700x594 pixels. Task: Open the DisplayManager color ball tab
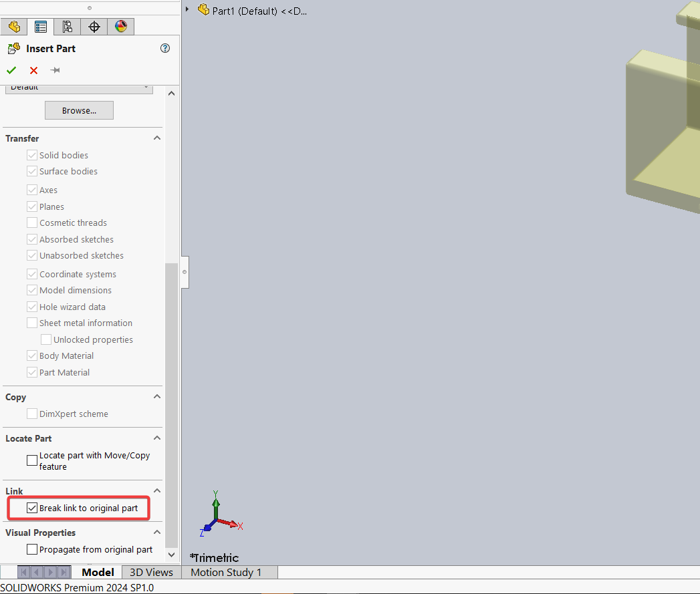120,27
